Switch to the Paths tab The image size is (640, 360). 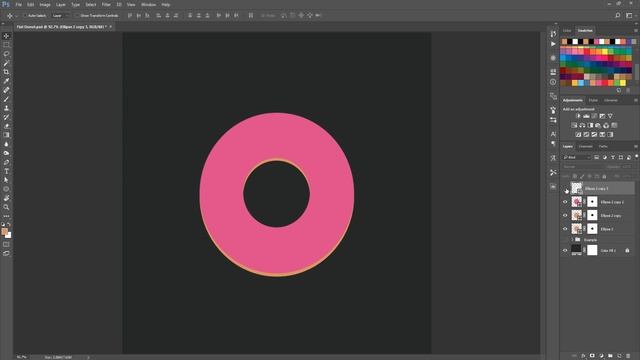pyautogui.click(x=603, y=147)
